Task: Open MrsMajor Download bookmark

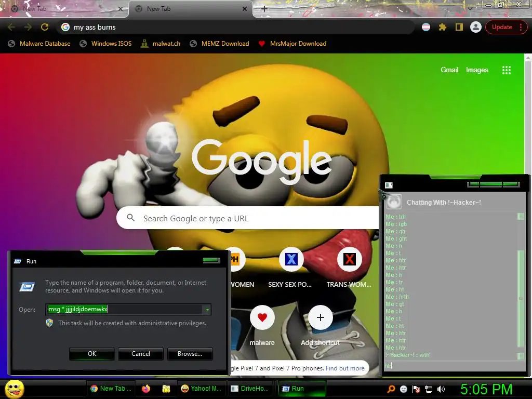Action: [292, 44]
